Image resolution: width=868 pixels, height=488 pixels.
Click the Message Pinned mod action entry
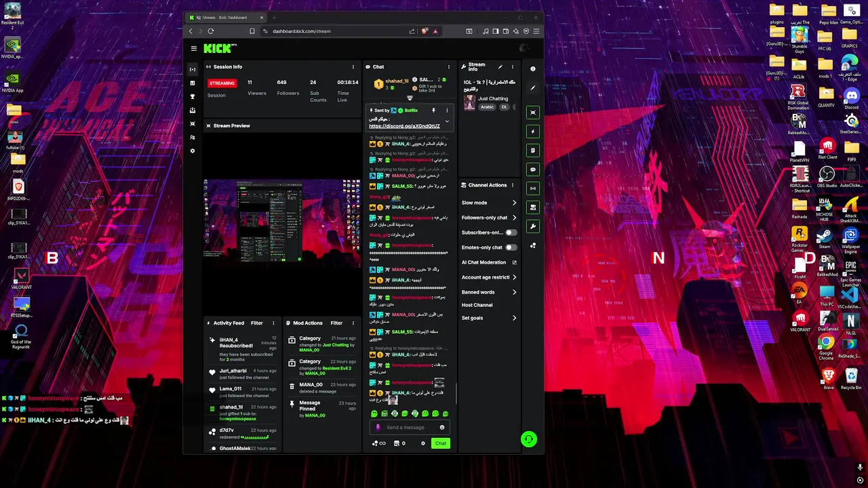coord(321,409)
